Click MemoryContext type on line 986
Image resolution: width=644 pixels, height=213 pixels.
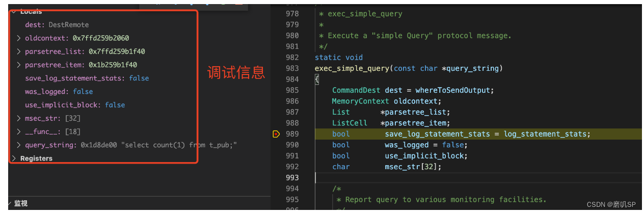tap(361, 101)
